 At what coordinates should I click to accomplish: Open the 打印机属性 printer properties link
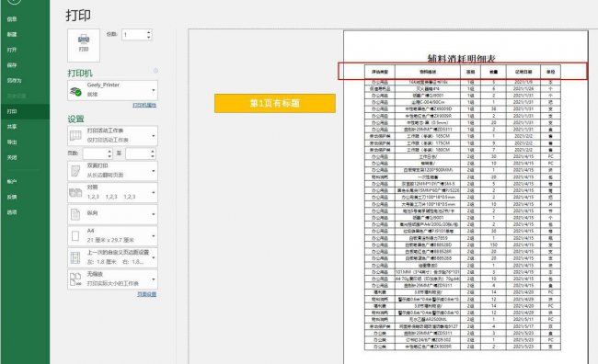pos(144,105)
